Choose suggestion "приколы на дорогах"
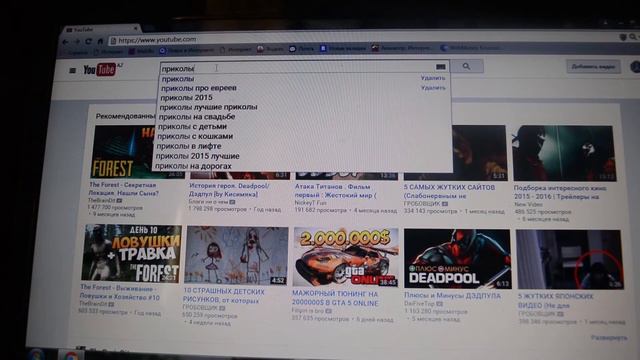 (x=193, y=166)
